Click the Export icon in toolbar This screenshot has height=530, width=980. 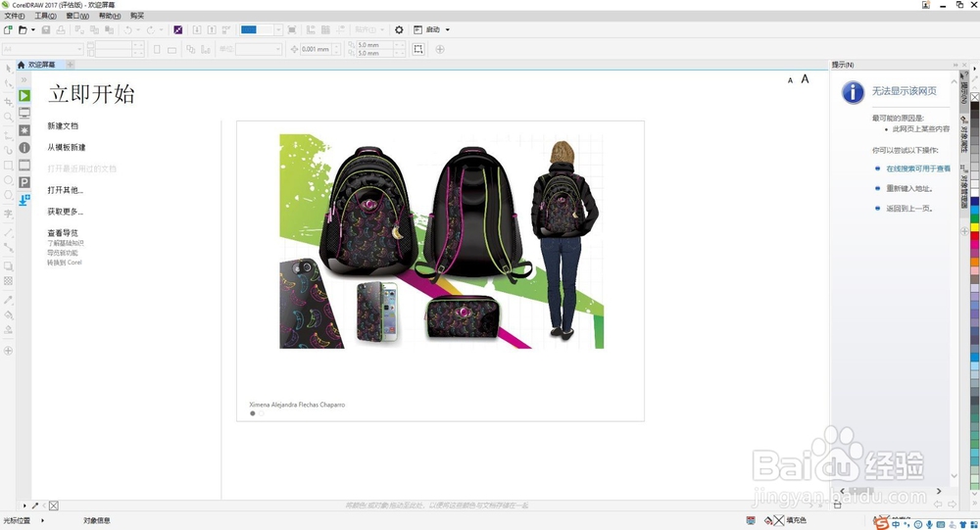point(212,30)
